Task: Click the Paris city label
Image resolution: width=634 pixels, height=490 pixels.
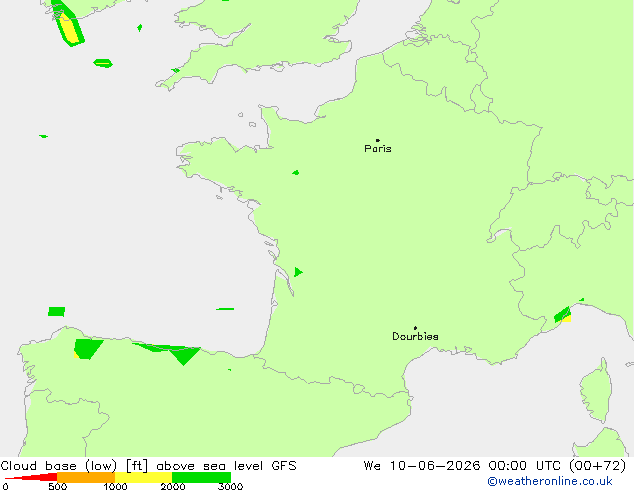Action: 378,149
